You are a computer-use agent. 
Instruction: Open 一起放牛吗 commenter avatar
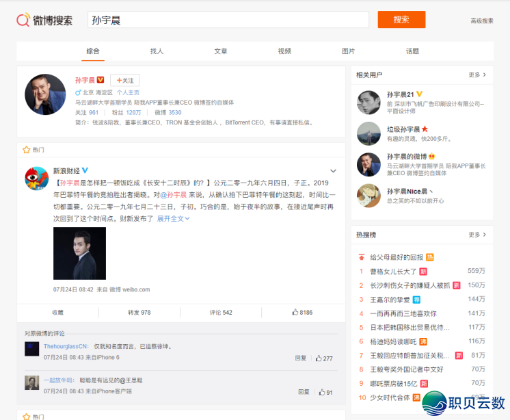click(x=32, y=382)
